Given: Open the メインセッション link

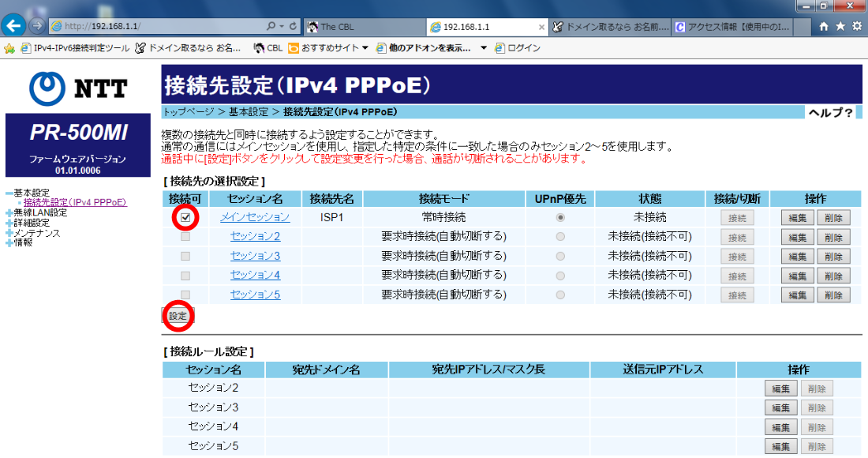Looking at the screenshot, I should click(x=254, y=216).
